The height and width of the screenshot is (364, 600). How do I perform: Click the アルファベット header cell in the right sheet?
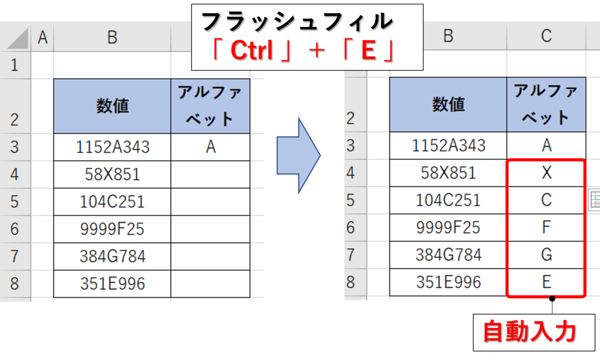(546, 104)
